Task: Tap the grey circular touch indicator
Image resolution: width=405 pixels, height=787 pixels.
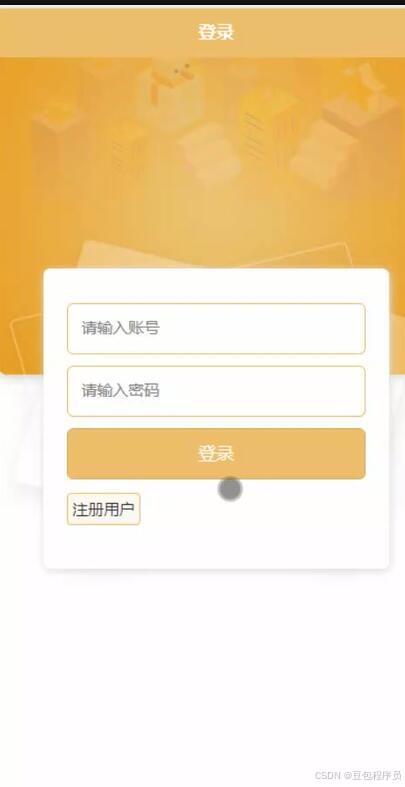Action: [x=230, y=489]
